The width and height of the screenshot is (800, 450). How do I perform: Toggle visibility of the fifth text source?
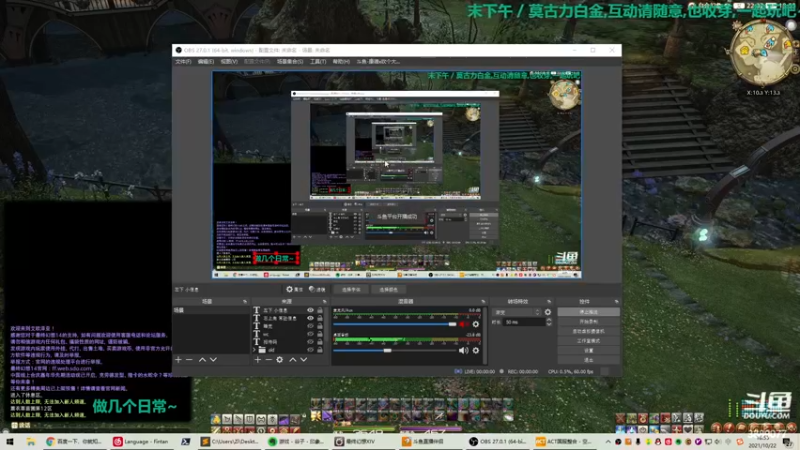pyautogui.click(x=310, y=342)
